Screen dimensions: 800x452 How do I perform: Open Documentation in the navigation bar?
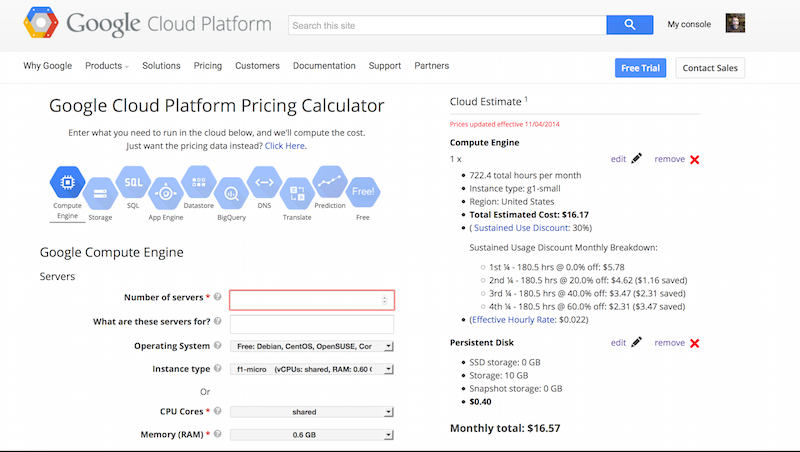pyautogui.click(x=324, y=66)
